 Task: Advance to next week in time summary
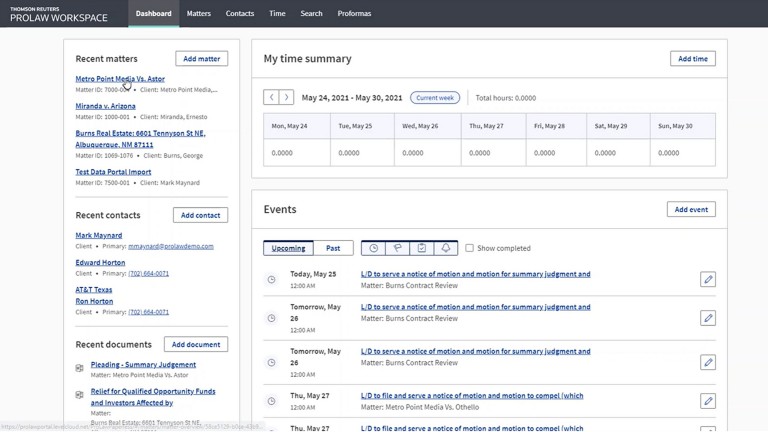286,98
